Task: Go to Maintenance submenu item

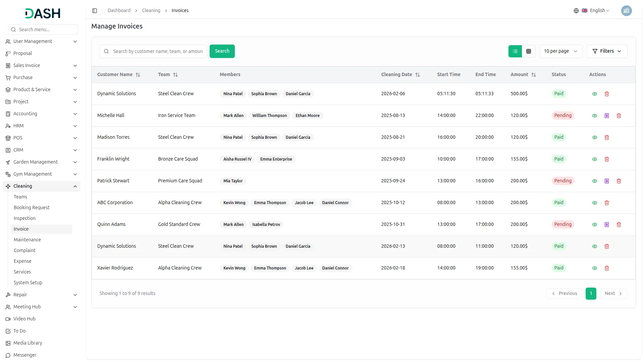Action: [x=27, y=240]
